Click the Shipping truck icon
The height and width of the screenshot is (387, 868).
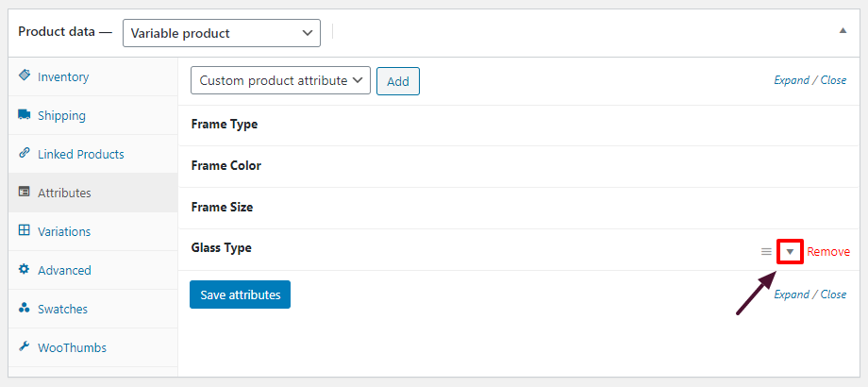[25, 115]
